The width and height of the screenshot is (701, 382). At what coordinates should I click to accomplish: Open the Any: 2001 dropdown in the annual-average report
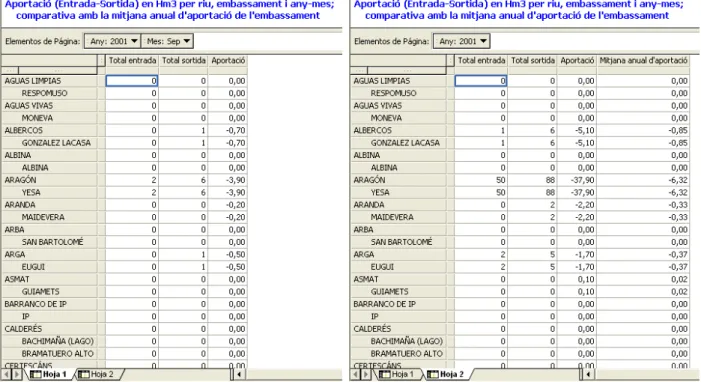click(461, 41)
